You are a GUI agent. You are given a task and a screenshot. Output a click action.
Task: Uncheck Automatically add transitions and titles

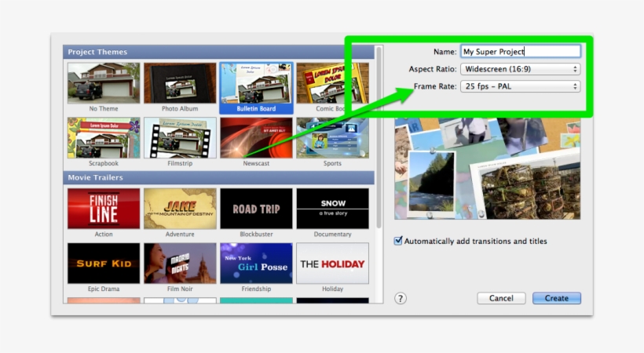398,241
